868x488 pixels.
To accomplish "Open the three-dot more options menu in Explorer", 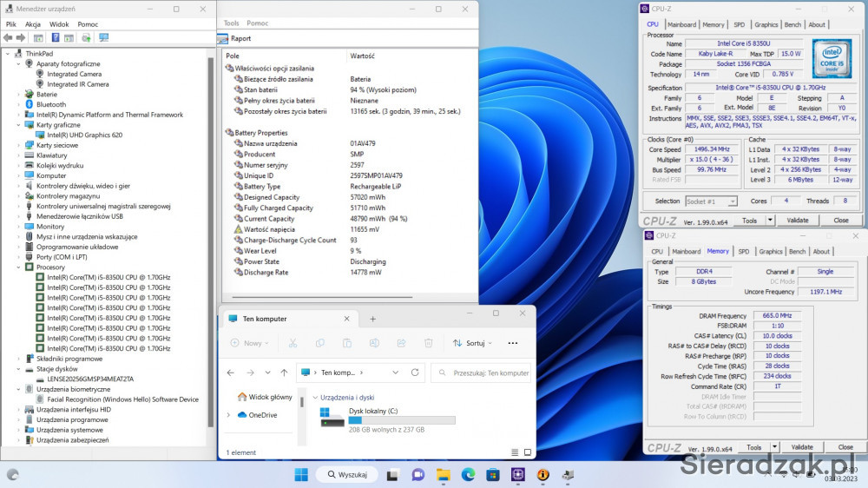I will pos(513,343).
